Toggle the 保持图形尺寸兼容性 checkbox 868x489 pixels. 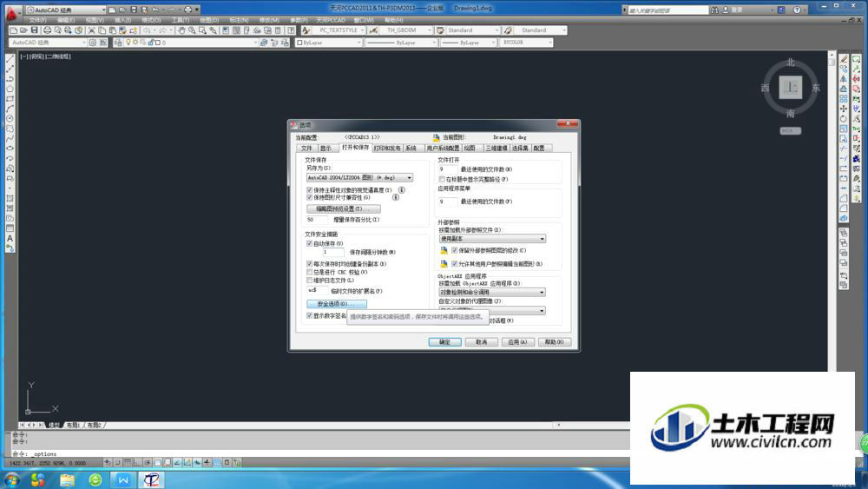click(x=310, y=197)
